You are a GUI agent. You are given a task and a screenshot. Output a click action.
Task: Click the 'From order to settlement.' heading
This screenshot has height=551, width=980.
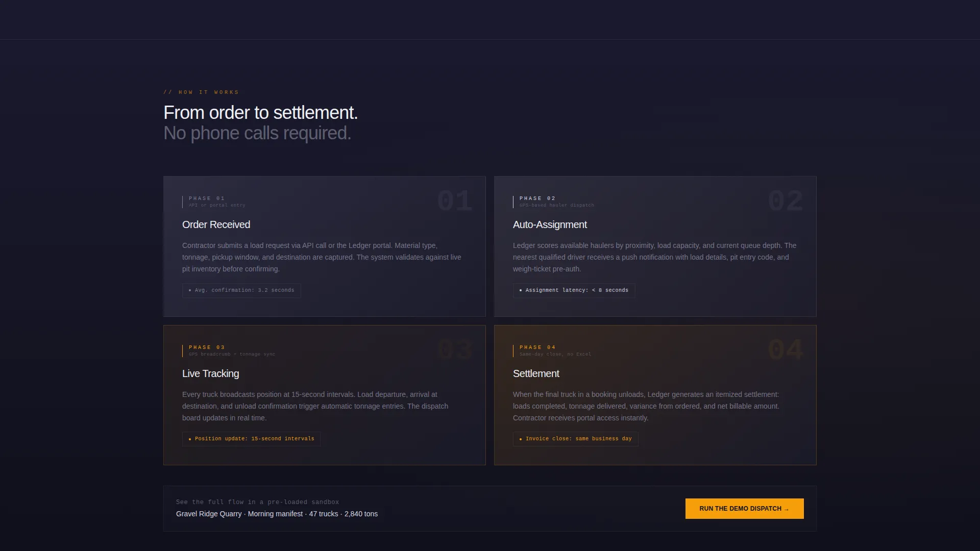tap(260, 113)
